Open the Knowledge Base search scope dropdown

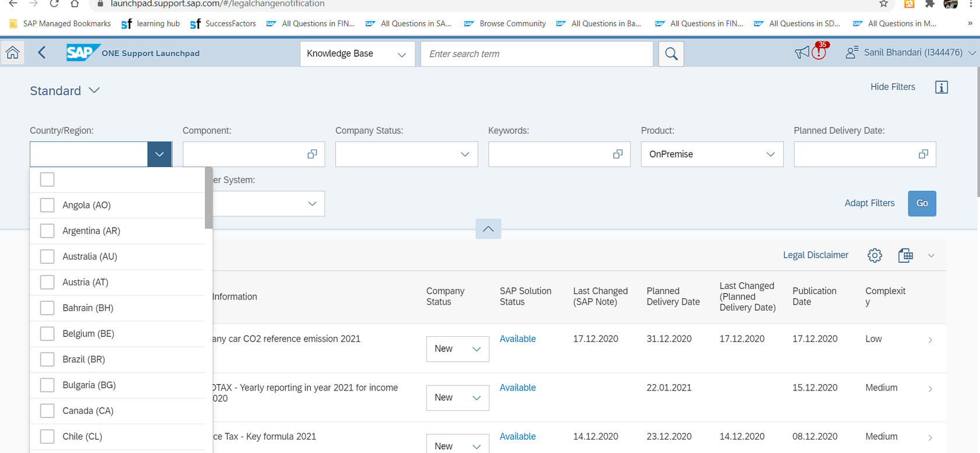358,54
